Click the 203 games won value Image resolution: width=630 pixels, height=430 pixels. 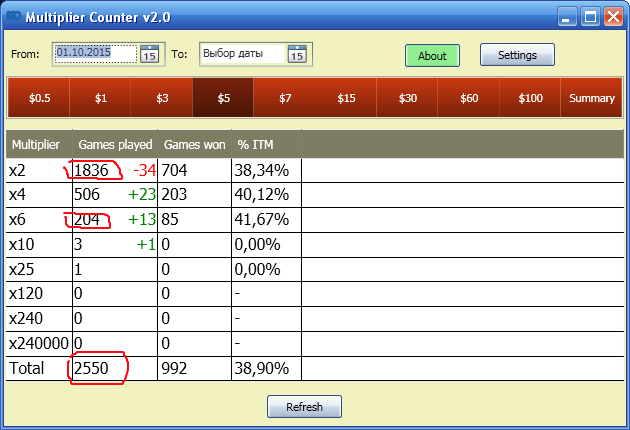pos(174,195)
